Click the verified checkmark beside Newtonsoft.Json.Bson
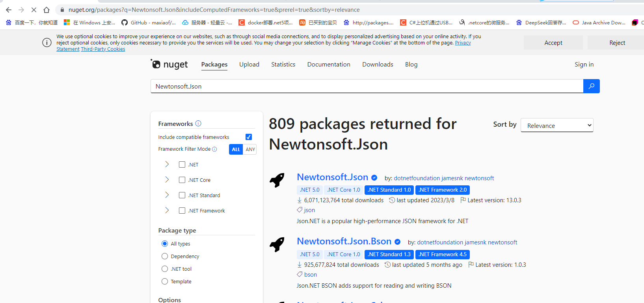This screenshot has height=303, width=644. pos(397,242)
